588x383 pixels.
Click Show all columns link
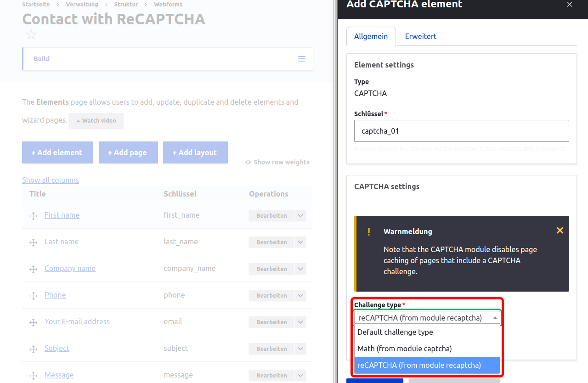click(x=51, y=180)
